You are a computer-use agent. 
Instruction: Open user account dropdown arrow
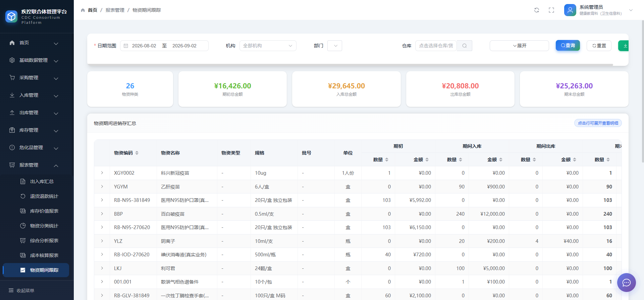631,10
